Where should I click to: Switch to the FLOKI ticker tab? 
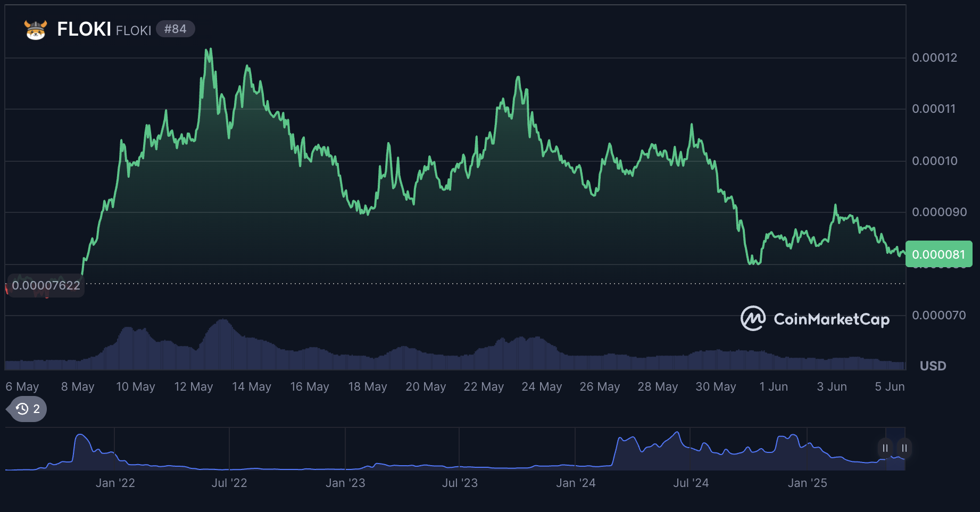coord(133,30)
